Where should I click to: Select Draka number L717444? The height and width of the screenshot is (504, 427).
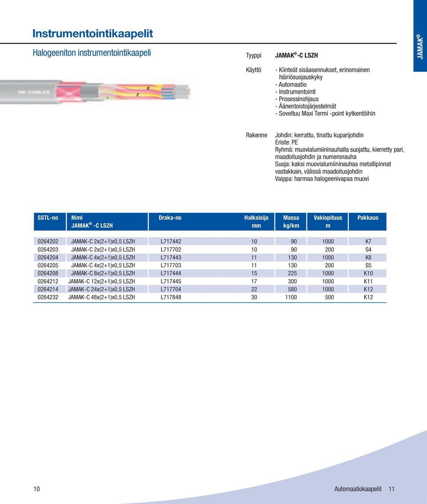pos(171,273)
